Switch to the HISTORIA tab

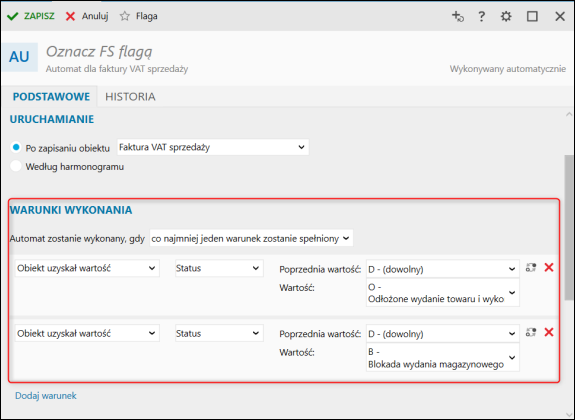[130, 96]
